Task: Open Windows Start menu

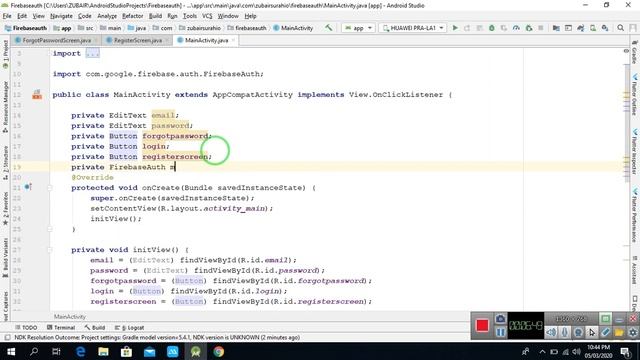Action: (11, 351)
